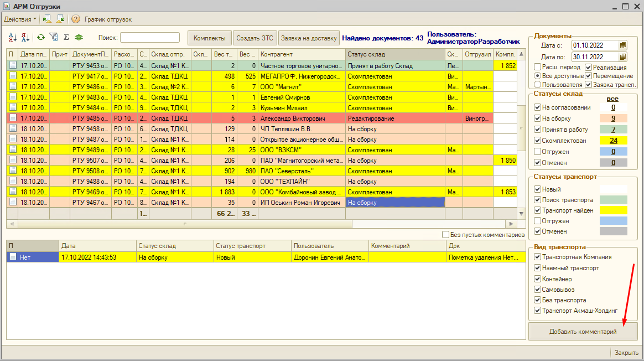Sort by the Контрагент column header

pos(302,54)
